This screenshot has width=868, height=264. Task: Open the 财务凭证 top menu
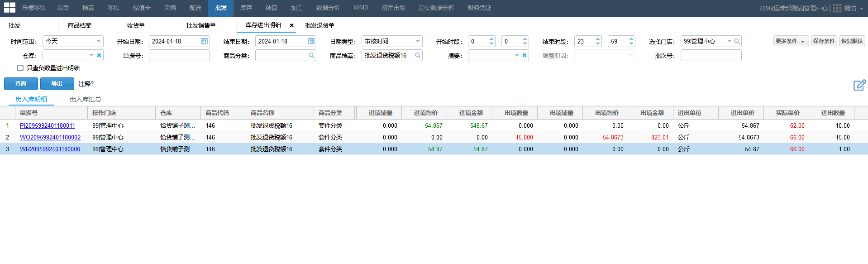pos(479,8)
